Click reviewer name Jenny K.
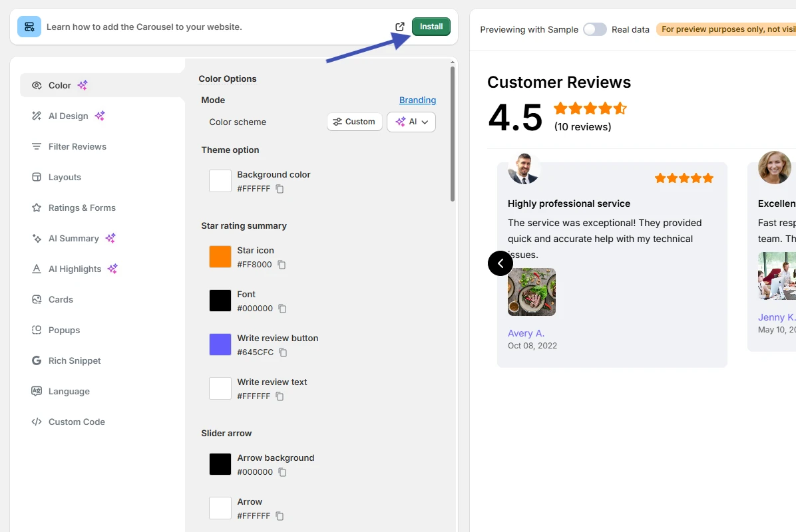 click(x=777, y=317)
